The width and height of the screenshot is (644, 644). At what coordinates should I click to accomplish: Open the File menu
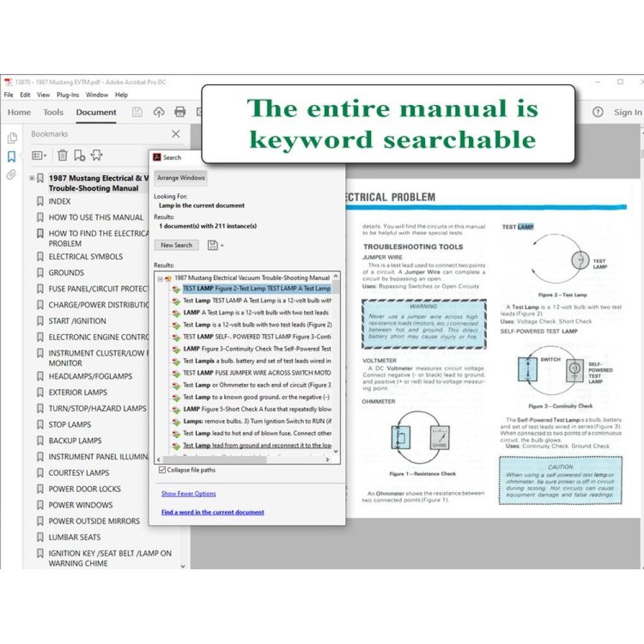(8, 95)
